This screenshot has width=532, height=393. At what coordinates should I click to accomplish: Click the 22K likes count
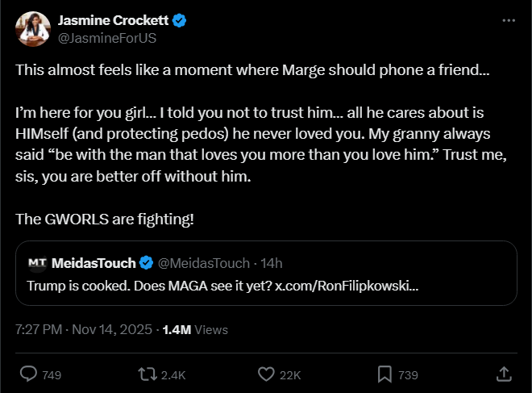[x=289, y=374]
